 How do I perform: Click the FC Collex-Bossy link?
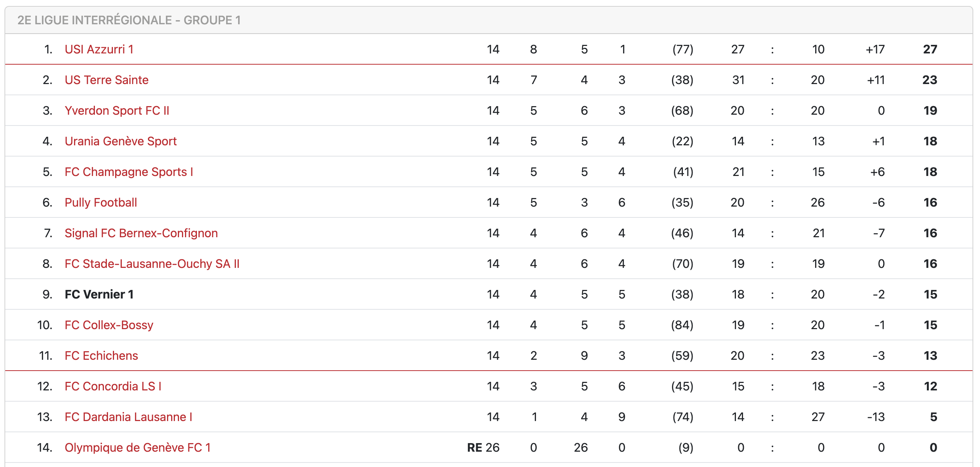(x=109, y=325)
